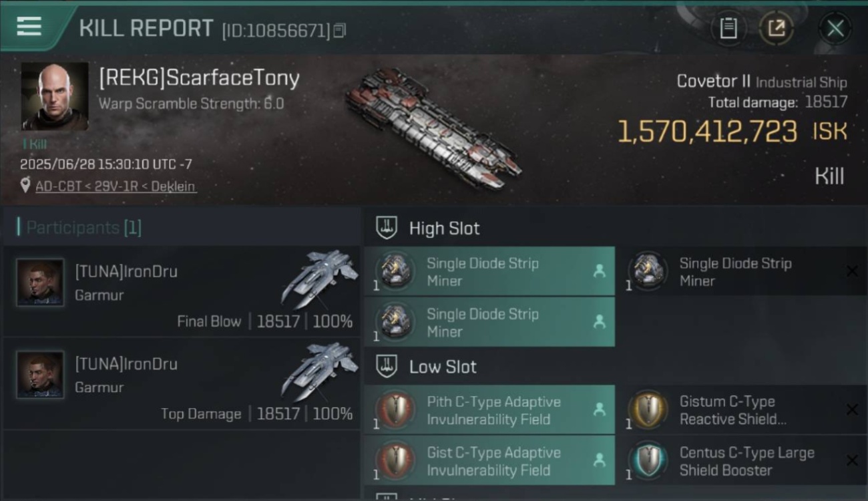Close the kill report window
The width and height of the screenshot is (868, 501).
pyautogui.click(x=835, y=29)
